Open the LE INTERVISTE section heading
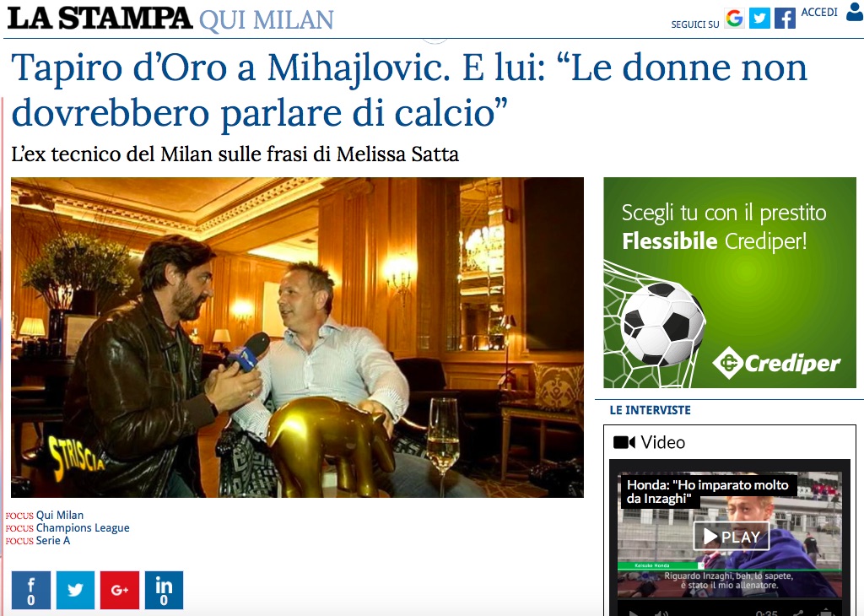Image resolution: width=864 pixels, height=616 pixels. pyautogui.click(x=650, y=410)
